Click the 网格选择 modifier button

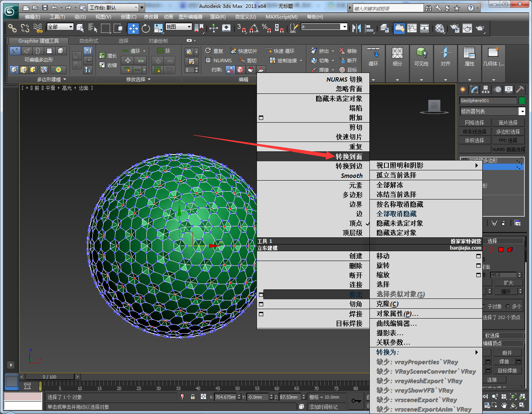click(474, 123)
